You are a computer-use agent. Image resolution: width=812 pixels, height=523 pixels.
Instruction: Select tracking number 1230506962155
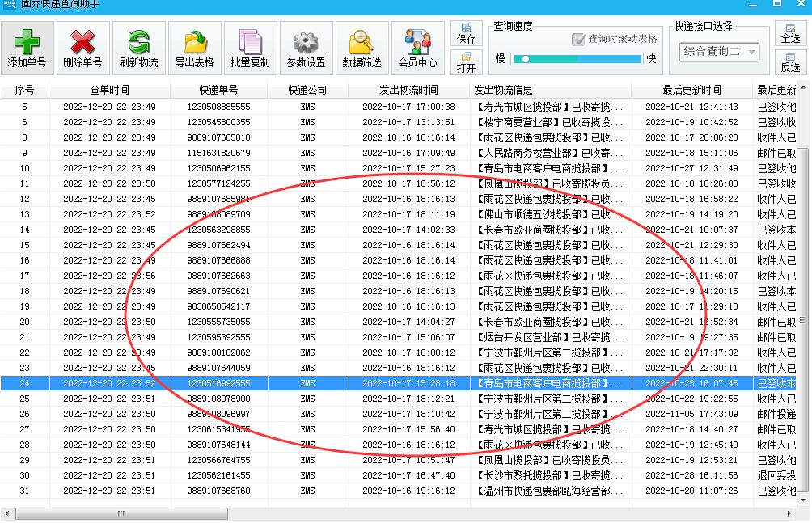[x=218, y=168]
